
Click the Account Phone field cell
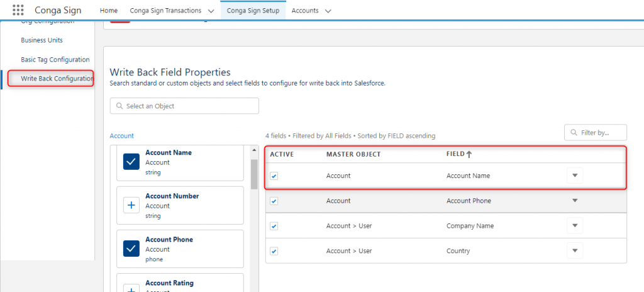[469, 201]
